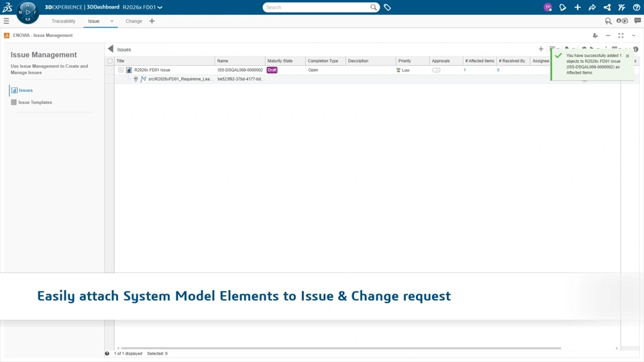Click the # Resolved By column header
Viewport: 644px width, 362px height.
click(x=512, y=61)
